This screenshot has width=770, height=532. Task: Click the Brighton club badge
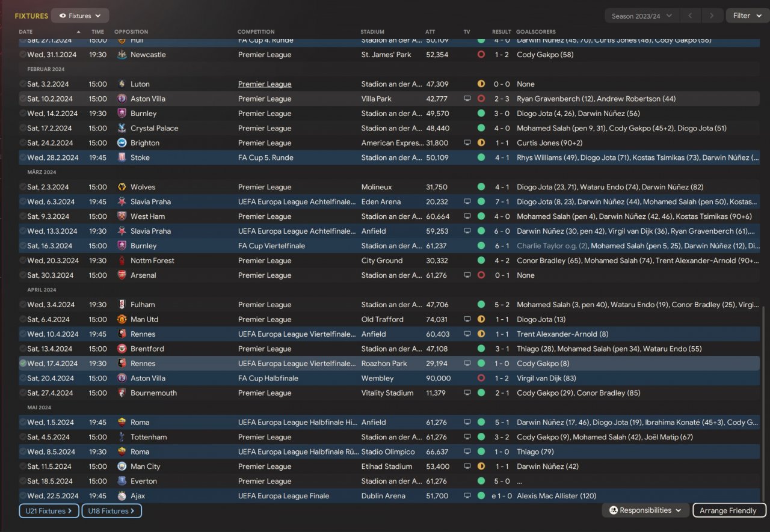(x=122, y=143)
